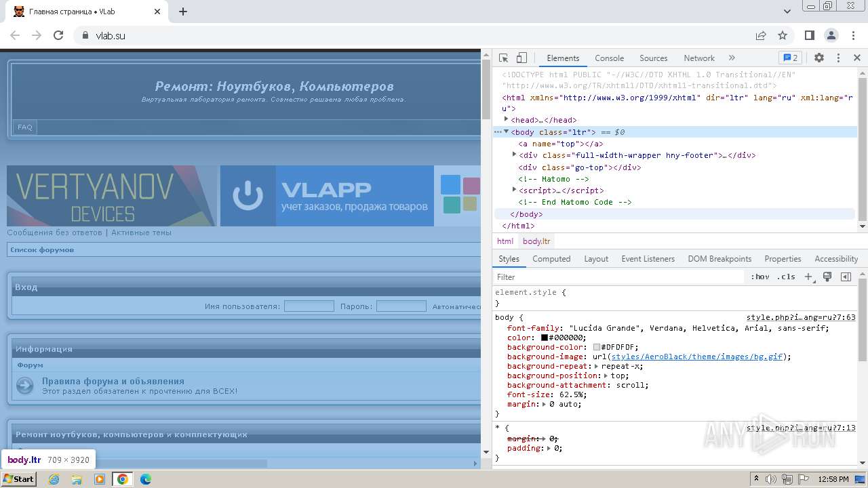Open the DOM Breakpoints tab

tap(719, 259)
